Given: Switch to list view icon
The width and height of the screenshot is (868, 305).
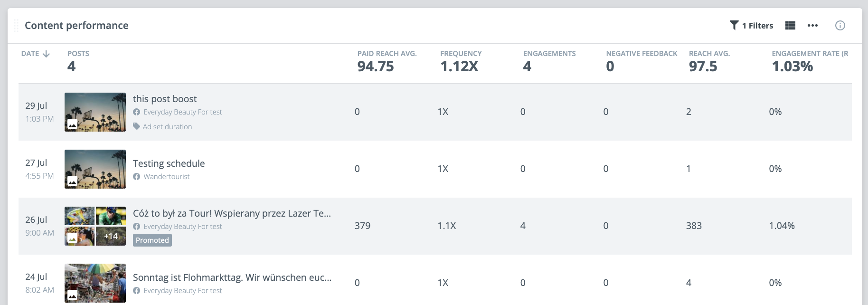Looking at the screenshot, I should (790, 26).
